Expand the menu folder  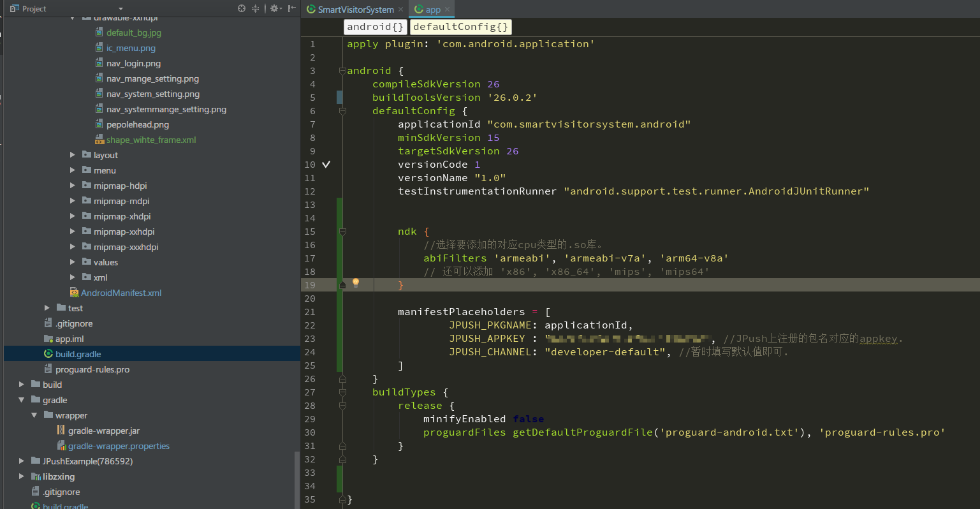(72, 170)
